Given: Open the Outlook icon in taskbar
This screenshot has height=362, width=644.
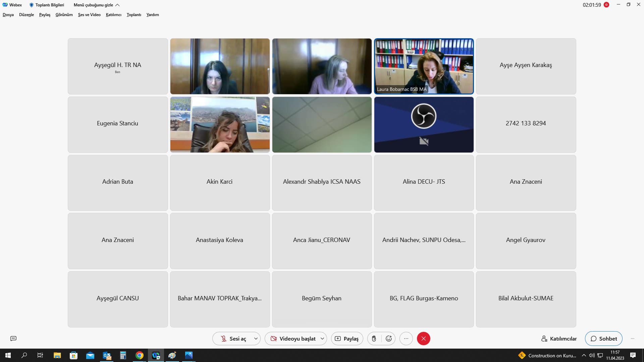Looking at the screenshot, I should [107, 355].
